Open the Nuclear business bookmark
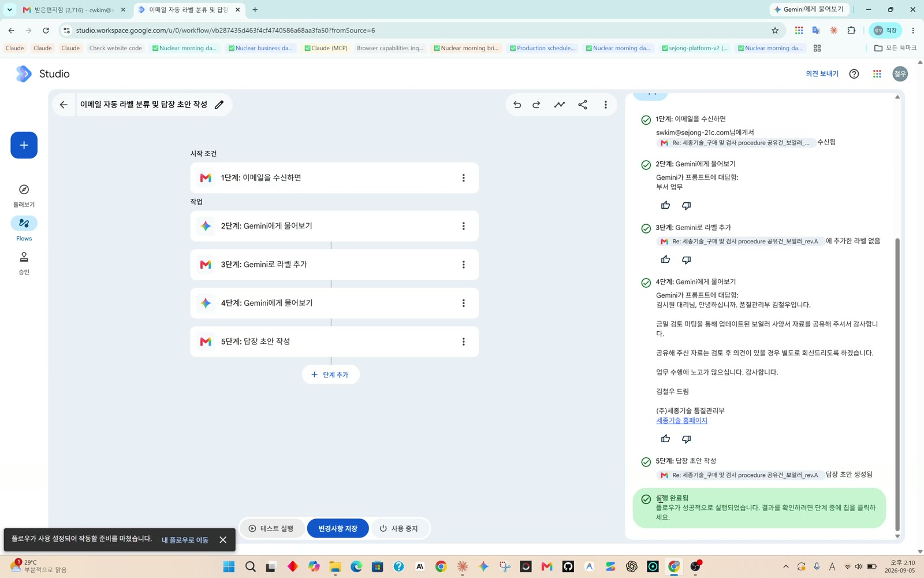924x578 pixels. click(260, 48)
